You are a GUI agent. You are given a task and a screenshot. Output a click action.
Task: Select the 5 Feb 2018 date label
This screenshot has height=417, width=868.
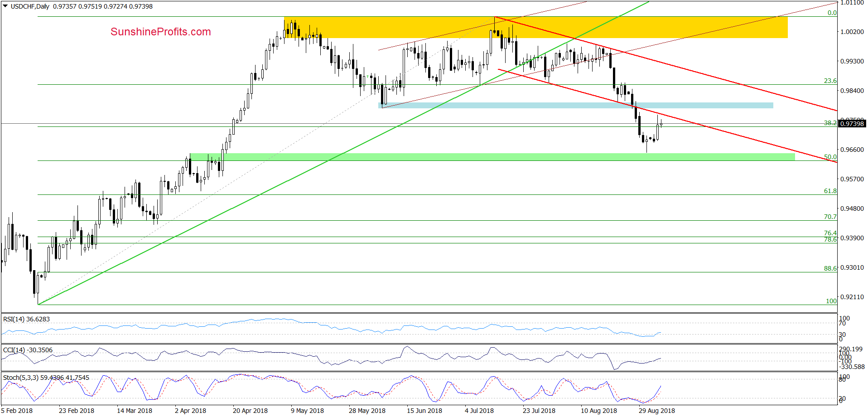[17, 411]
